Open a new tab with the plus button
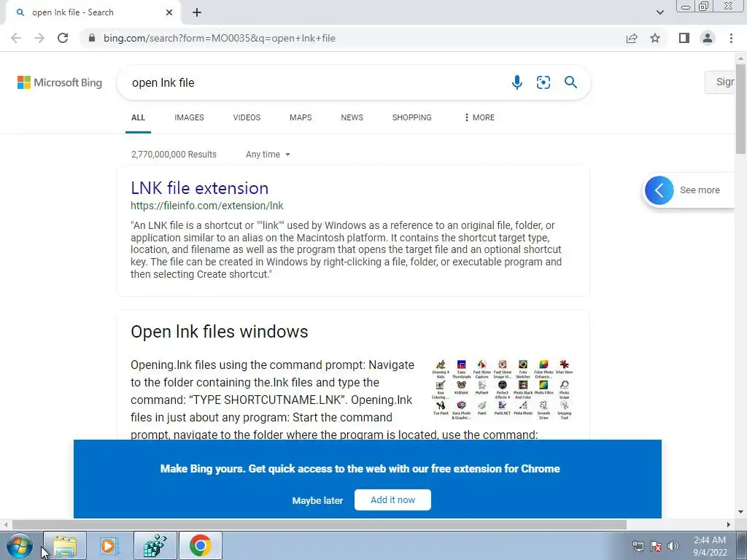The height and width of the screenshot is (560, 747). [197, 13]
